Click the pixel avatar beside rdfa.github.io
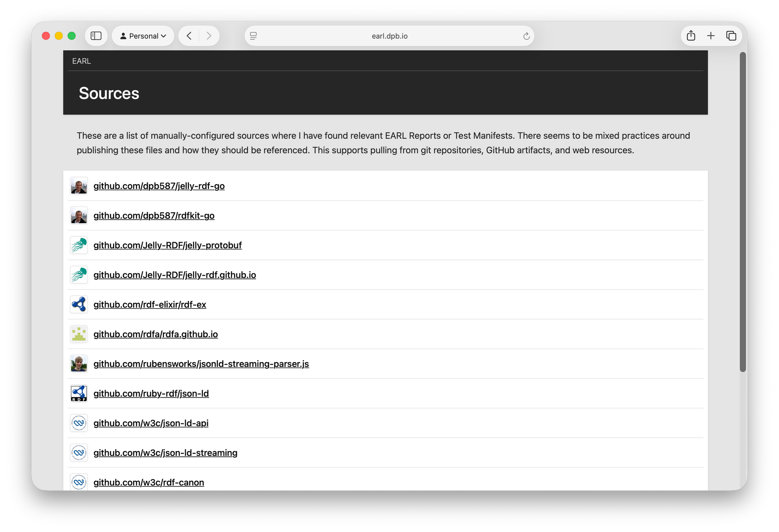The image size is (779, 532). point(79,334)
